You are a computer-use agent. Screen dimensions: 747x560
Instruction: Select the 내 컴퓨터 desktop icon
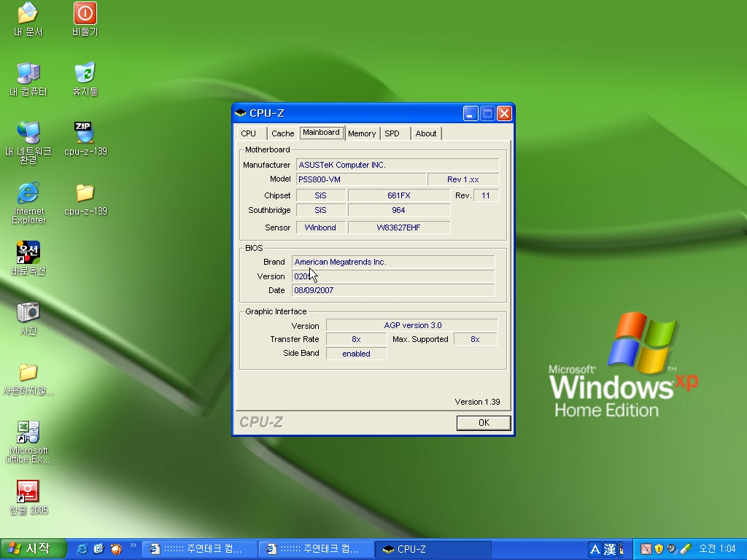tap(28, 79)
